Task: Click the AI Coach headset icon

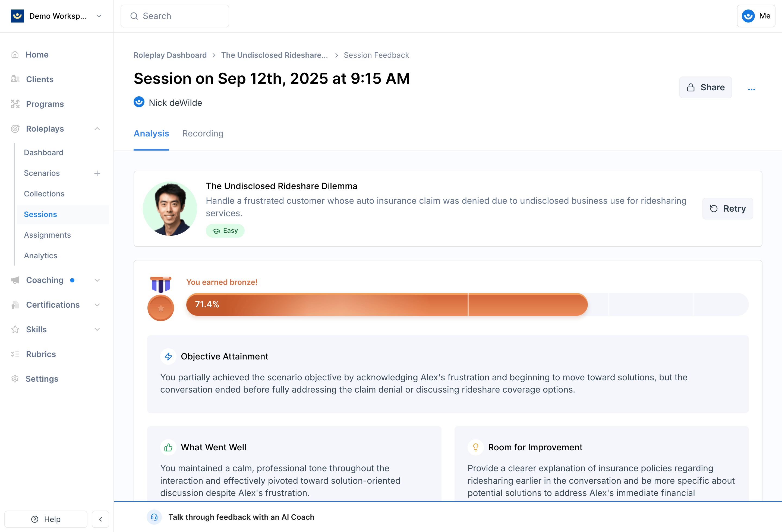Action: [154, 517]
